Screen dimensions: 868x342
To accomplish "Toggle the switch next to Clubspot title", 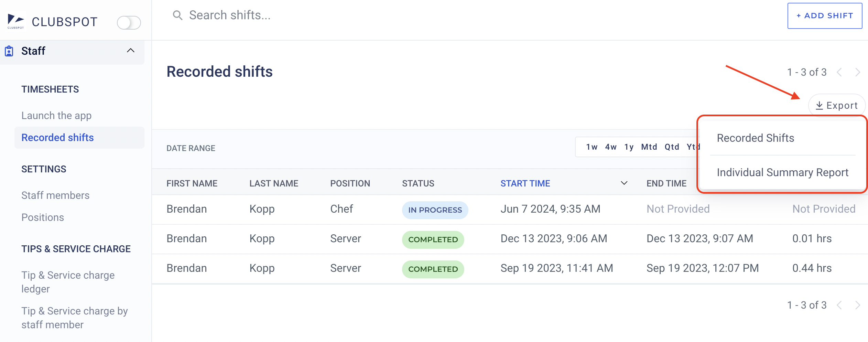I will tap(129, 23).
